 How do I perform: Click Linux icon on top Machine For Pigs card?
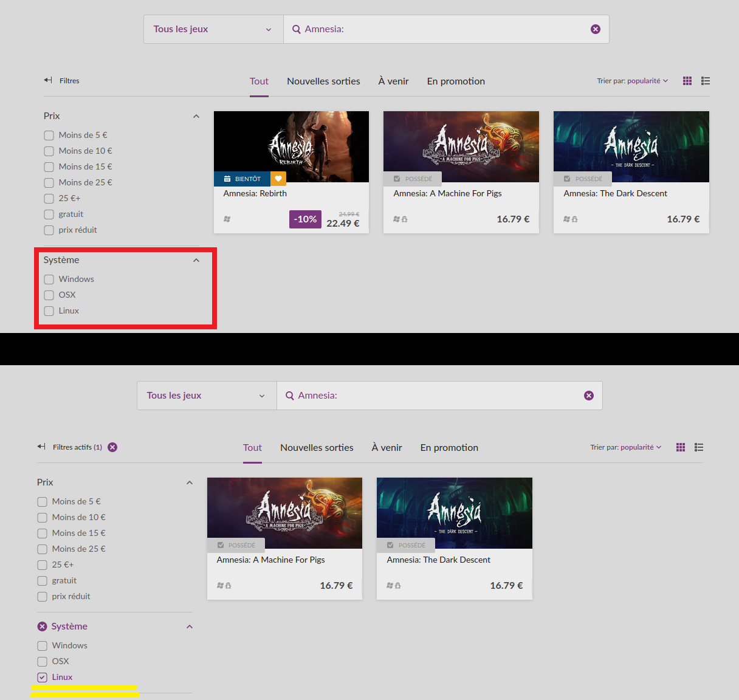405,219
